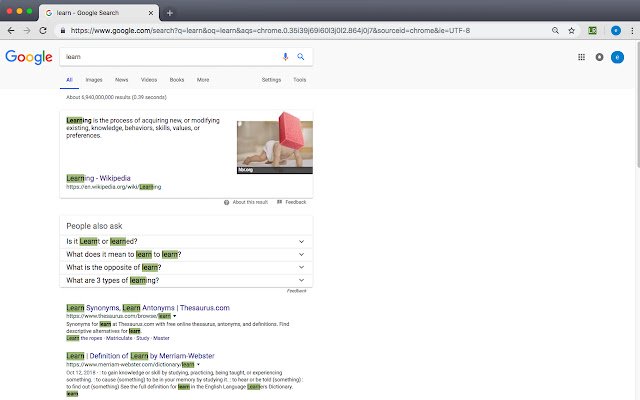Image resolution: width=640 pixels, height=400 pixels.
Task: Open the Chrome three-dot menu
Action: (632, 31)
